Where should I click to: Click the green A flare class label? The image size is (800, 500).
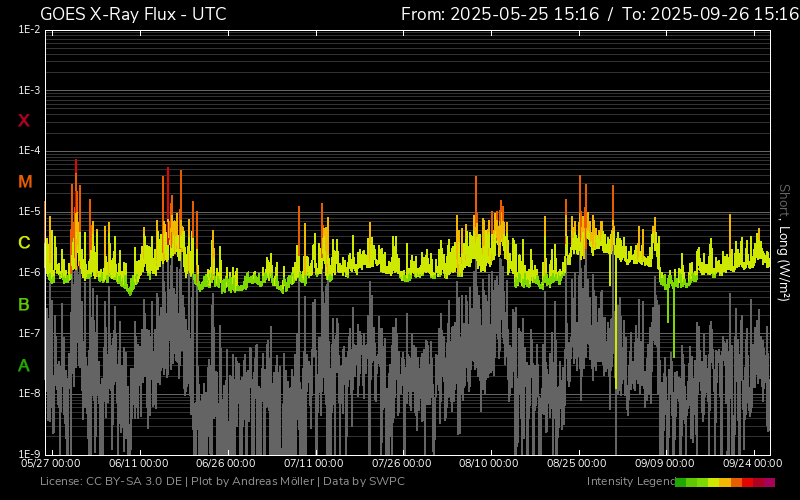(24, 365)
